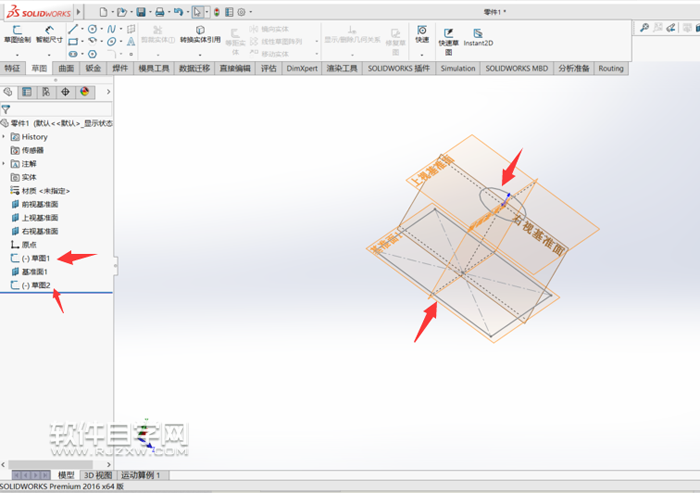This screenshot has width=700, height=493.
Task: Open the Options dropdown arrow
Action: click(x=250, y=12)
